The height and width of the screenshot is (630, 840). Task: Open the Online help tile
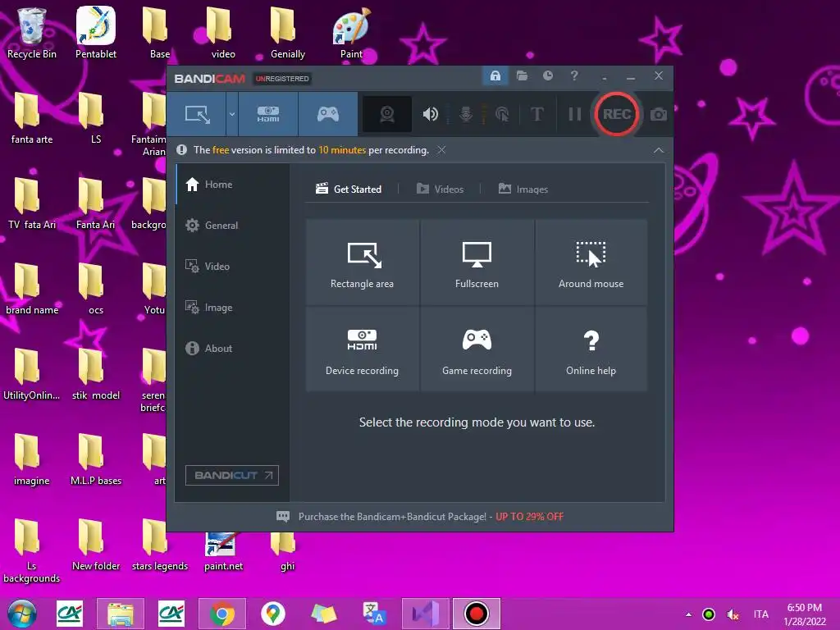(591, 349)
